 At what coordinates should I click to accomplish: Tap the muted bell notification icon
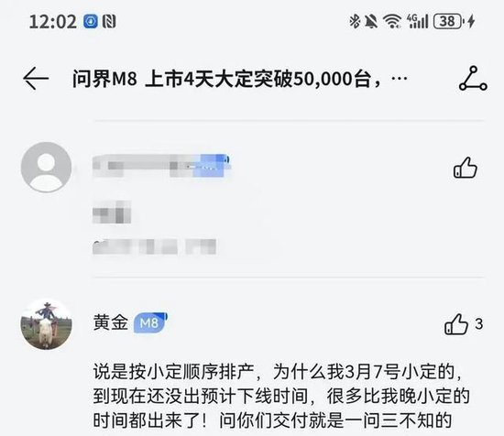[371, 22]
